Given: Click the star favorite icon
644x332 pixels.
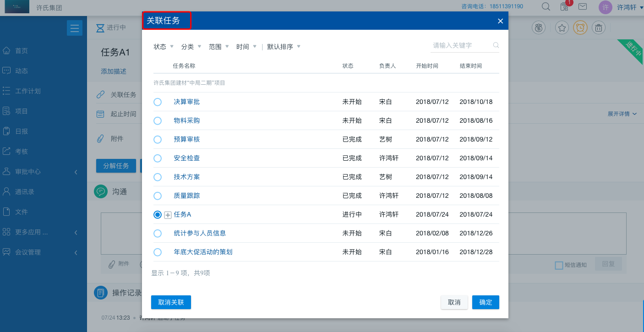Looking at the screenshot, I should pos(562,28).
